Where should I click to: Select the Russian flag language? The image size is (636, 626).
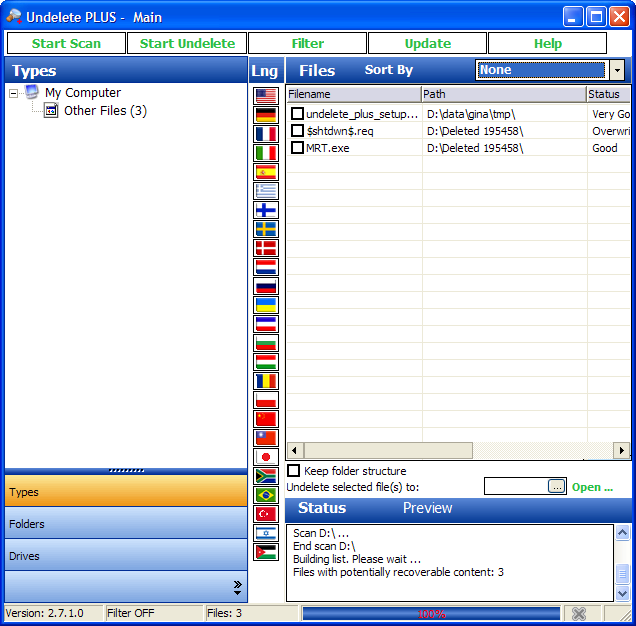click(266, 286)
